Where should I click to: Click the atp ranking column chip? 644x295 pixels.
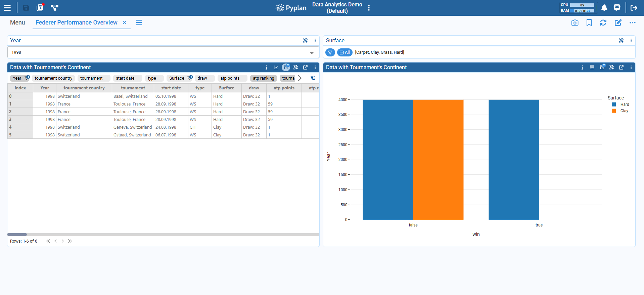tap(263, 78)
